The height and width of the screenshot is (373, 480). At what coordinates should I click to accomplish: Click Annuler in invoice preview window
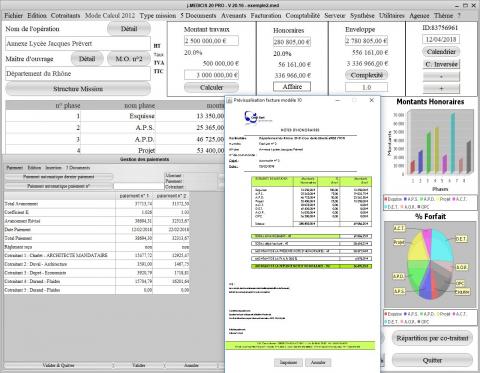[x=318, y=362]
